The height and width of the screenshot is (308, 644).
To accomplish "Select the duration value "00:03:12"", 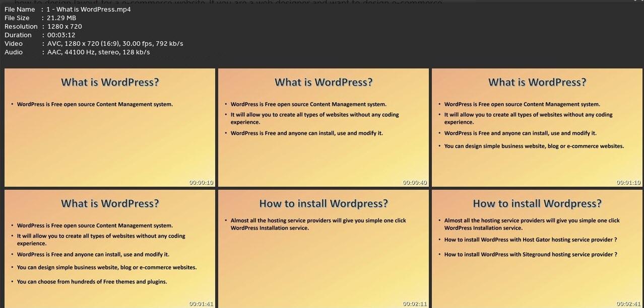I will (x=61, y=35).
